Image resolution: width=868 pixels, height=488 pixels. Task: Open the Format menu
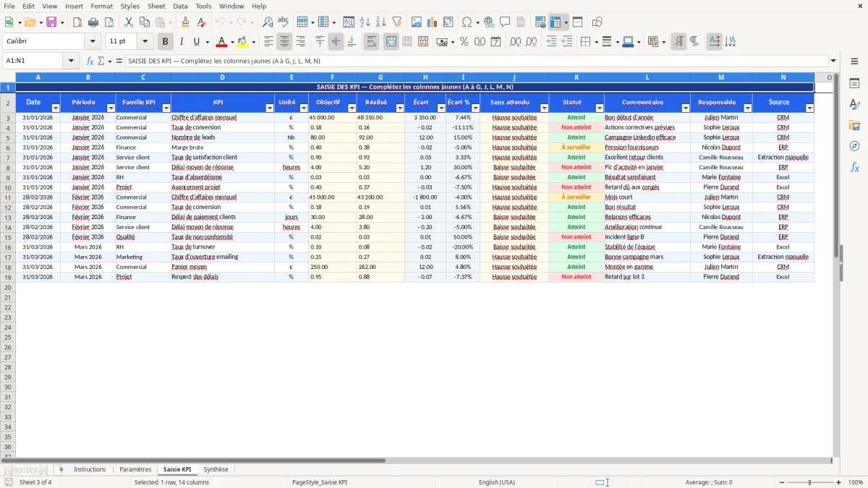[x=101, y=6]
